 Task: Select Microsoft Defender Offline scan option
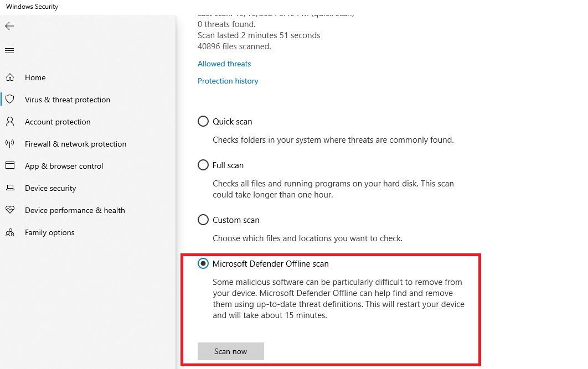point(203,264)
